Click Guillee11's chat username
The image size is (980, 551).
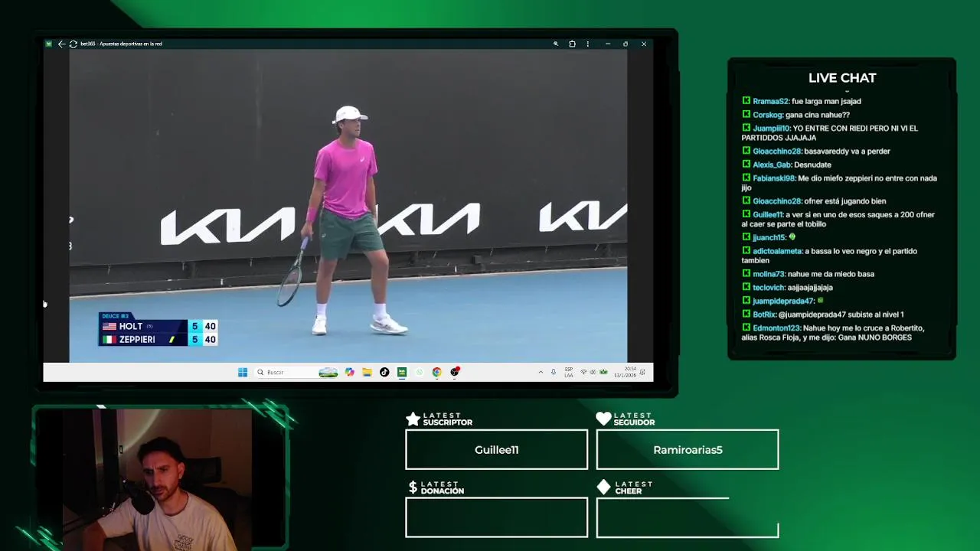(x=768, y=215)
